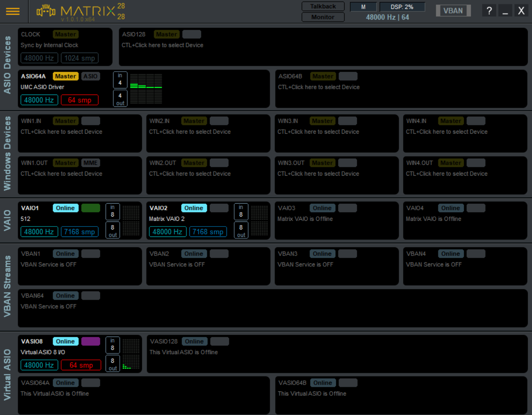Image resolution: width=532 pixels, height=415 pixels.
Task: Toggle VAIO3 Online state
Action: [322, 208]
